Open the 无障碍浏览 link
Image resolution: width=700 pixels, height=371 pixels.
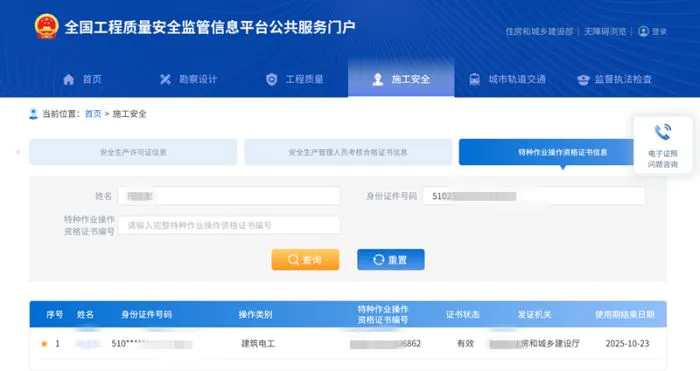(x=605, y=32)
